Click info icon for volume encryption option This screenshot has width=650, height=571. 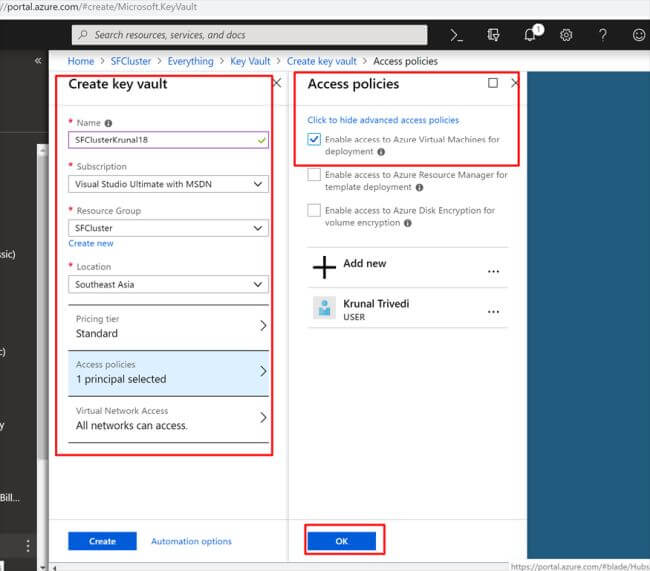click(407, 223)
